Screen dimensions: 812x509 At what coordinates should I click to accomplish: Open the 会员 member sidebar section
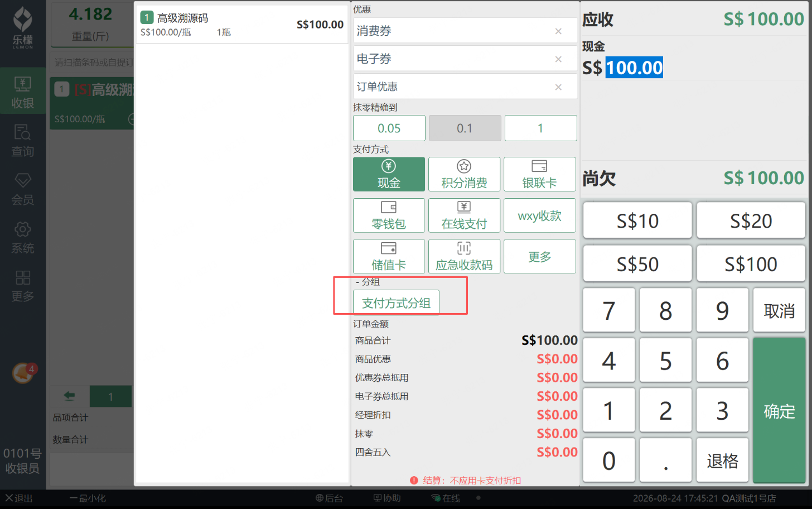pos(23,189)
